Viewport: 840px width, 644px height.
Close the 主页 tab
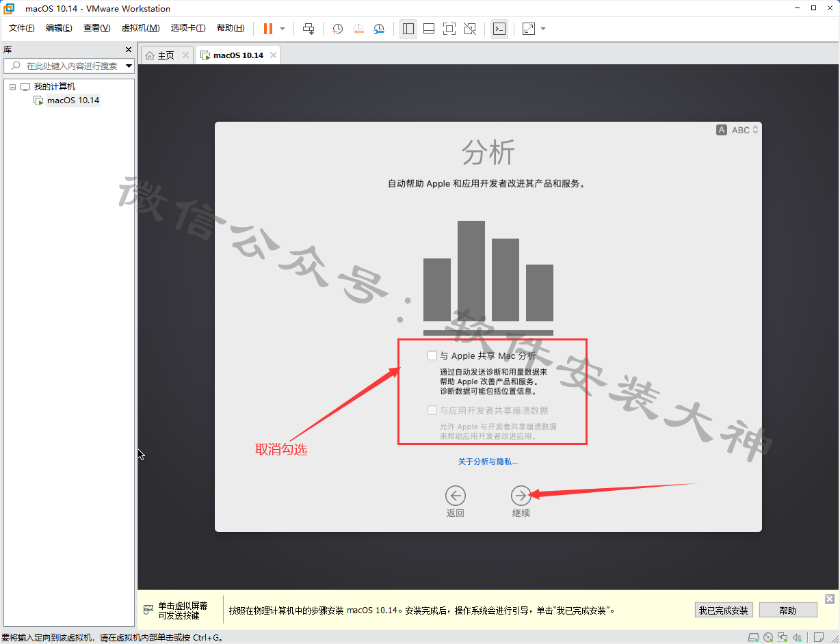click(x=185, y=55)
